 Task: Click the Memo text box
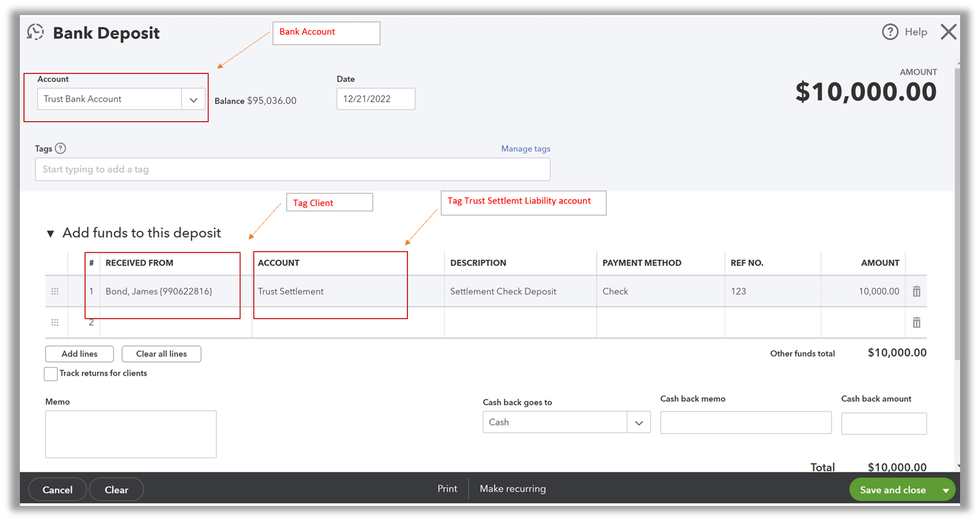[131, 434]
